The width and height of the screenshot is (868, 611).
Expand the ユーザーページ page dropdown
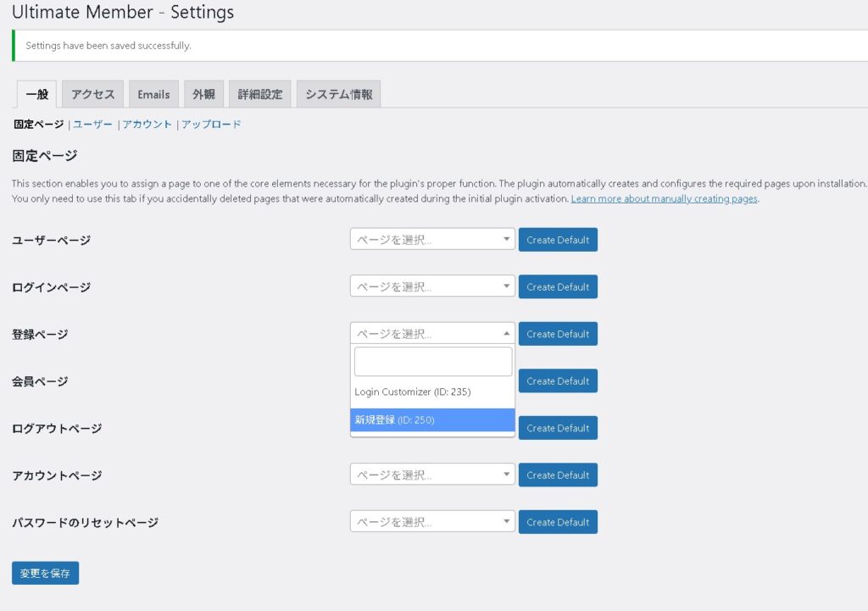tap(432, 240)
